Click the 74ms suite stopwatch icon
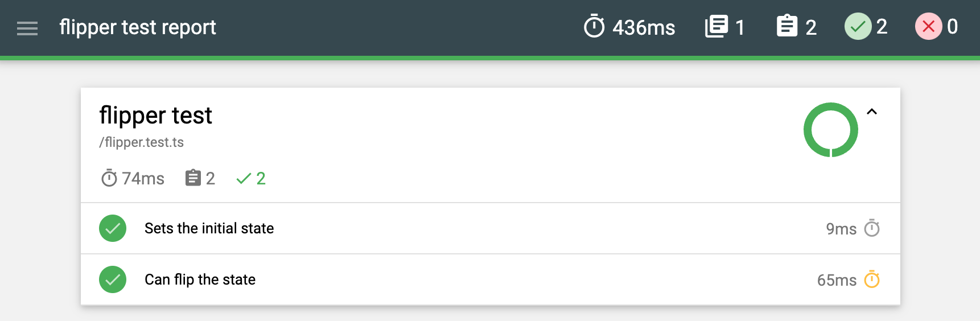The width and height of the screenshot is (980, 321). coord(109,179)
